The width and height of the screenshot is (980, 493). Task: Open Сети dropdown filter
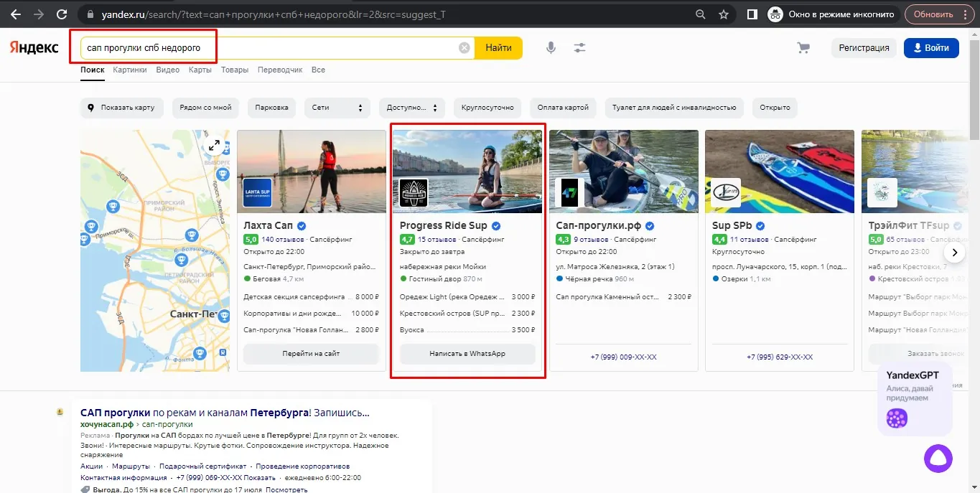[337, 108]
